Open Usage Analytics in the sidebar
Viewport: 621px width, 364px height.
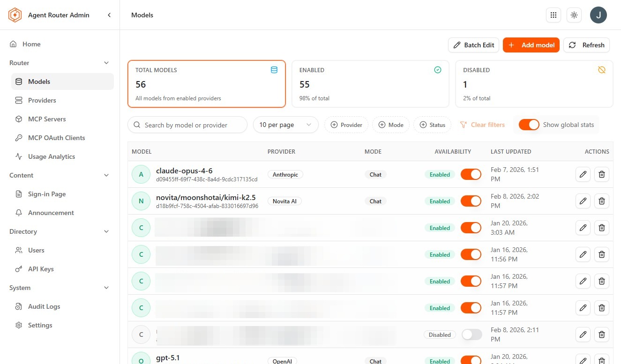pos(62,156)
